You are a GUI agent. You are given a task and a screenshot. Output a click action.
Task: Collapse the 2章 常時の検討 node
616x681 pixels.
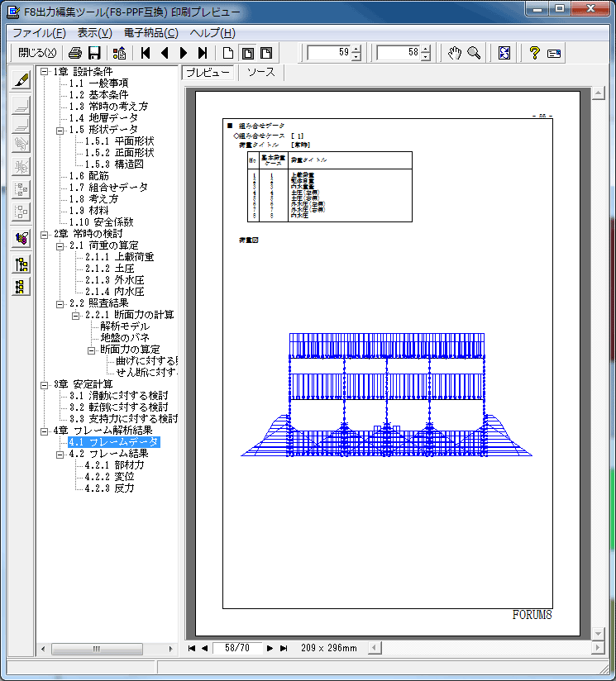click(45, 234)
